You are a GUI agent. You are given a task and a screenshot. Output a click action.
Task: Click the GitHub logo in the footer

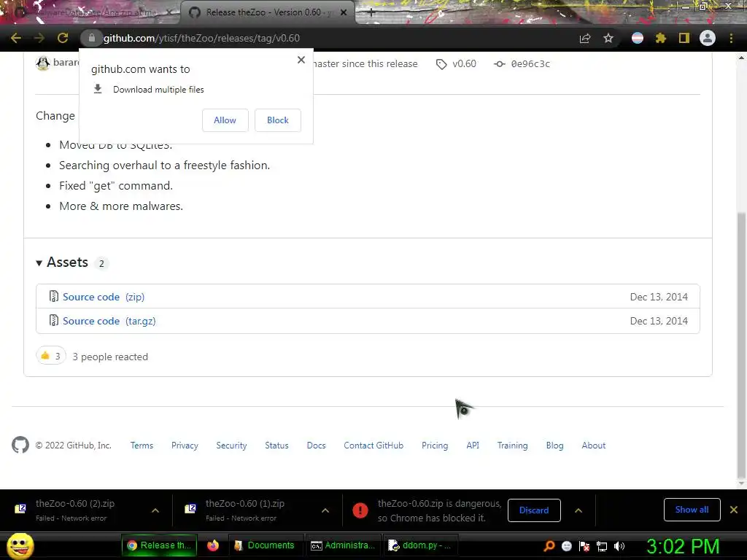pos(20,446)
